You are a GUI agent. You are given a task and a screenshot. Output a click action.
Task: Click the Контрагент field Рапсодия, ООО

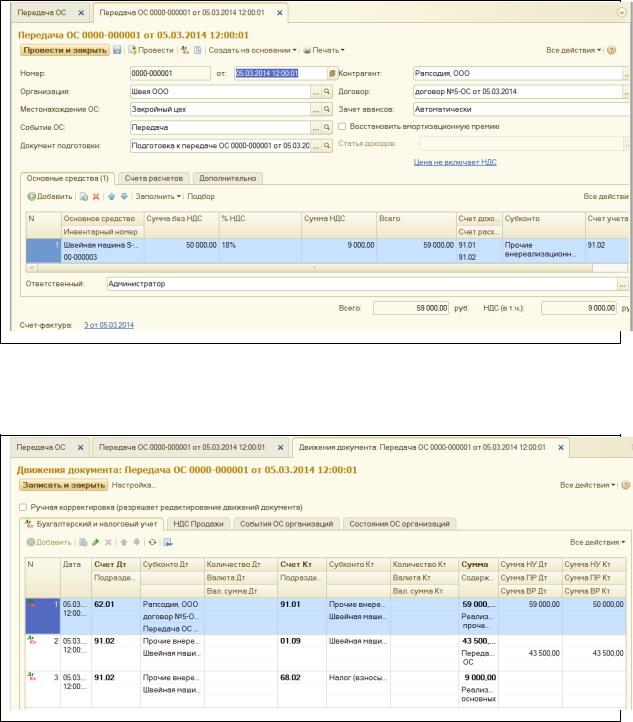517,73
